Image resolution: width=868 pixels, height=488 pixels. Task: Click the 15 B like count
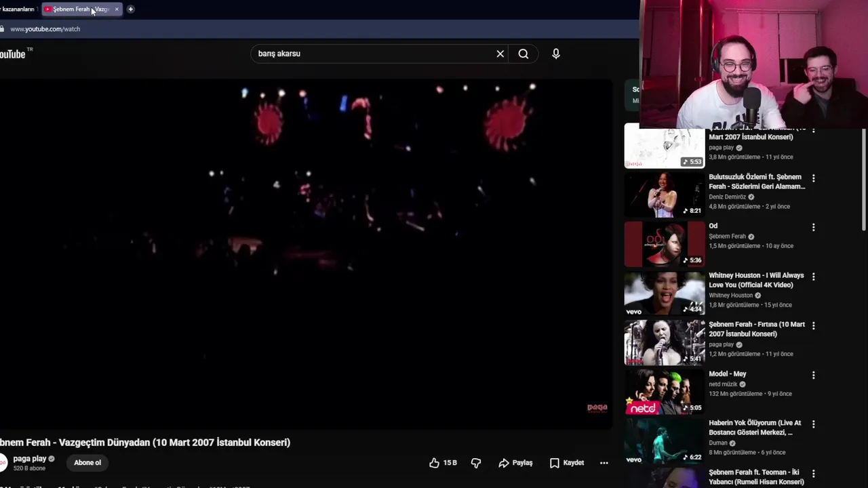coord(450,463)
